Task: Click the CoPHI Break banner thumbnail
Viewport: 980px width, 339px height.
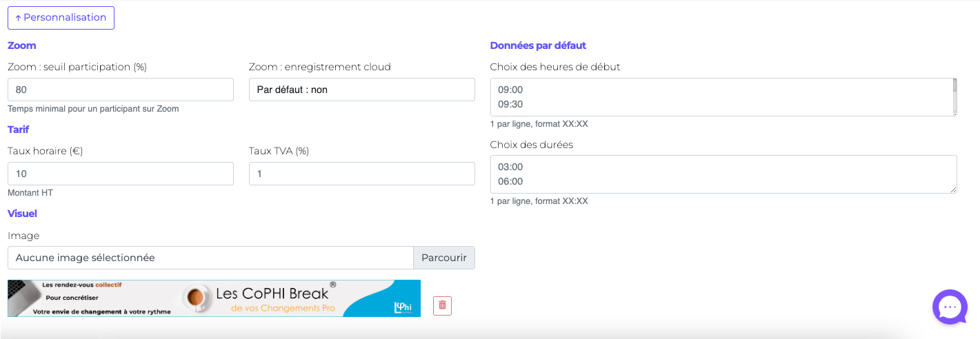Action: (214, 298)
